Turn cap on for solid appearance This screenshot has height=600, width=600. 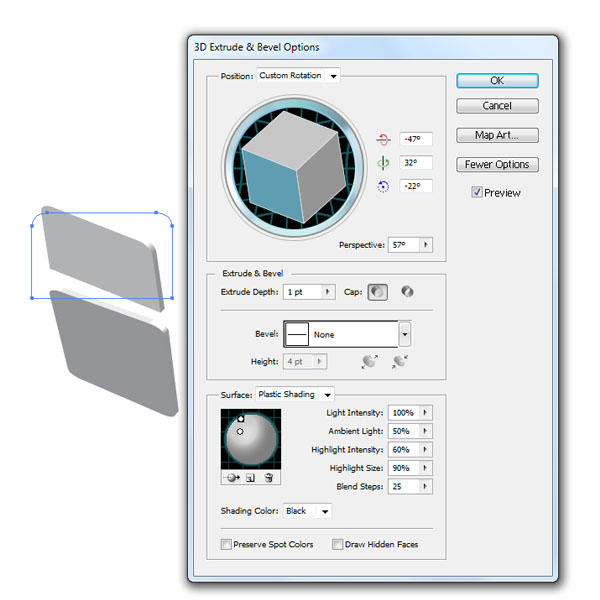377,292
